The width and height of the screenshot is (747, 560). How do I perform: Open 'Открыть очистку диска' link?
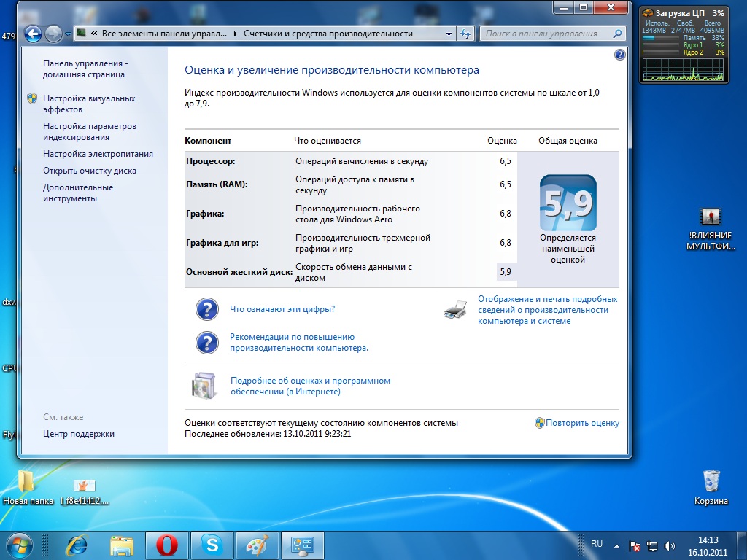(90, 171)
